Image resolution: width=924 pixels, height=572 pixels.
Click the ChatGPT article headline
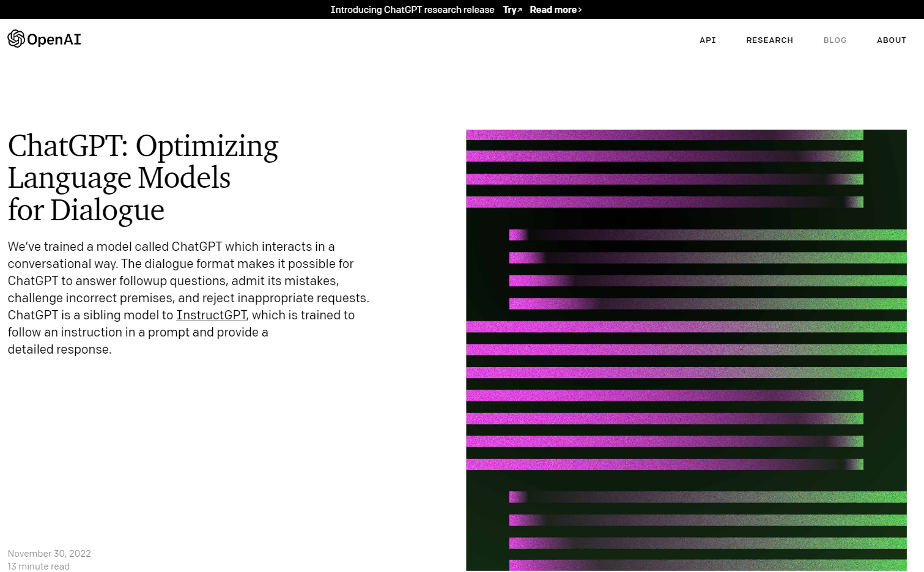pyautogui.click(x=143, y=177)
